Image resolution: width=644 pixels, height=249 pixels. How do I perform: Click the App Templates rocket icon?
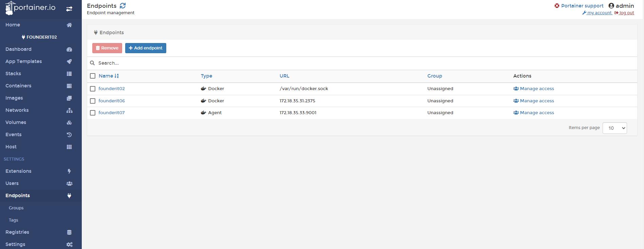[69, 62]
